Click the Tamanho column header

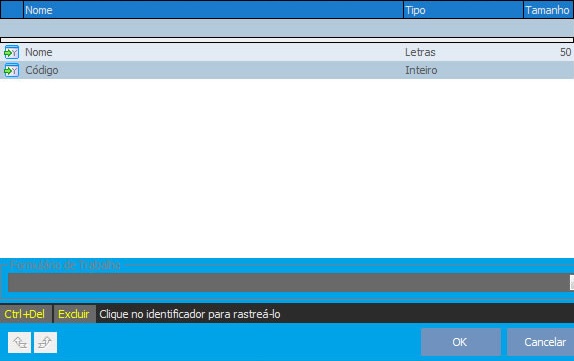[x=549, y=10]
